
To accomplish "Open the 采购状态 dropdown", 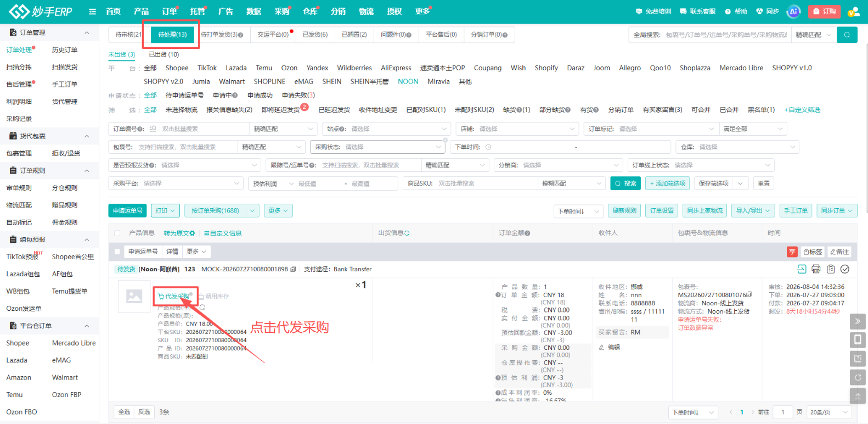I will click(377, 147).
